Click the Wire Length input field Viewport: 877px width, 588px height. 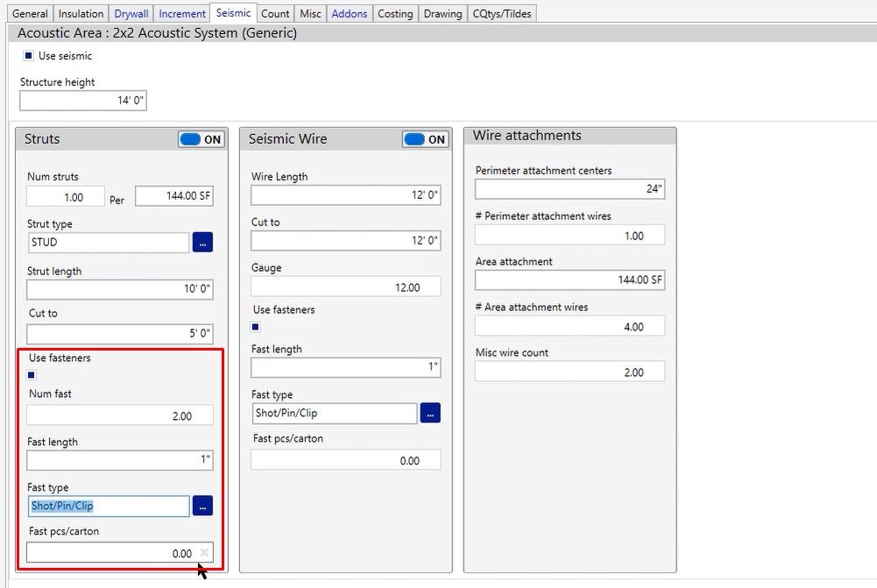point(345,195)
